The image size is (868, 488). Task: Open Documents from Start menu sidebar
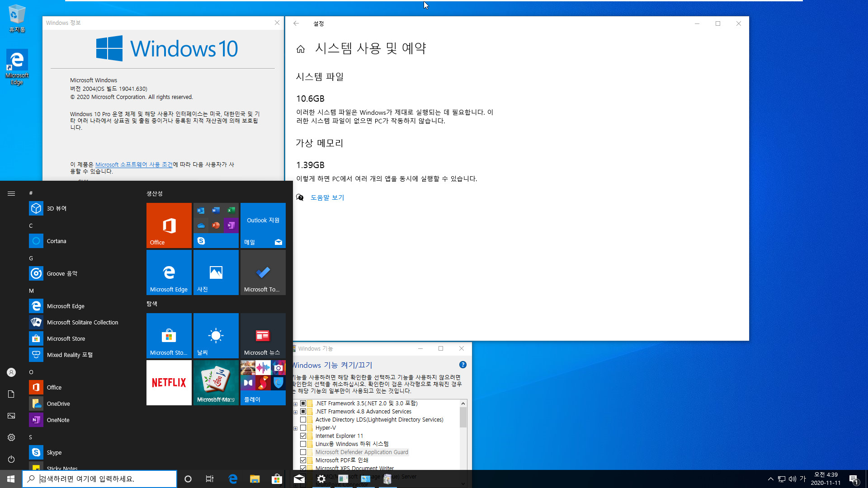click(x=11, y=394)
